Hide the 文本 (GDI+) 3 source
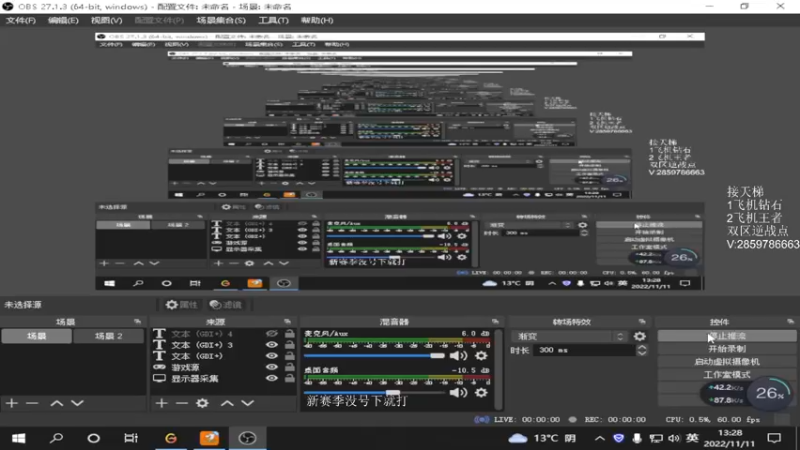The height and width of the screenshot is (450, 800). point(272,345)
